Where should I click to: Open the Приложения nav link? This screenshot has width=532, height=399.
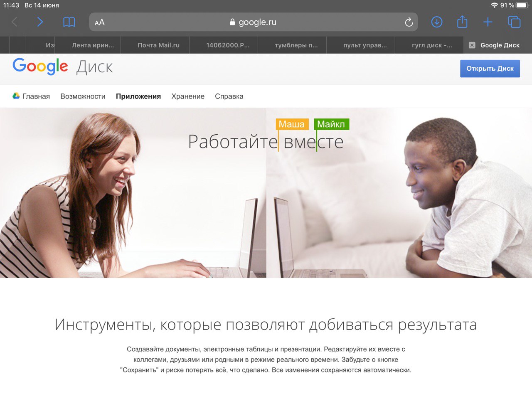tap(138, 96)
